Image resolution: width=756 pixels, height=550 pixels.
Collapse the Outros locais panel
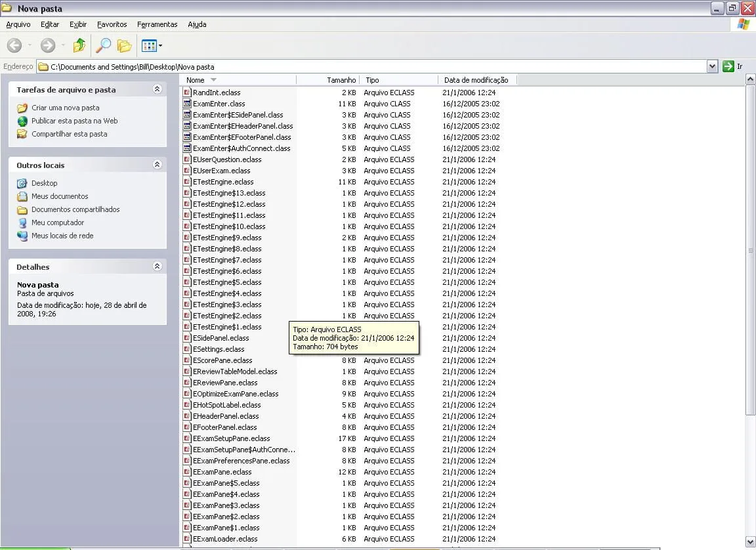157,165
